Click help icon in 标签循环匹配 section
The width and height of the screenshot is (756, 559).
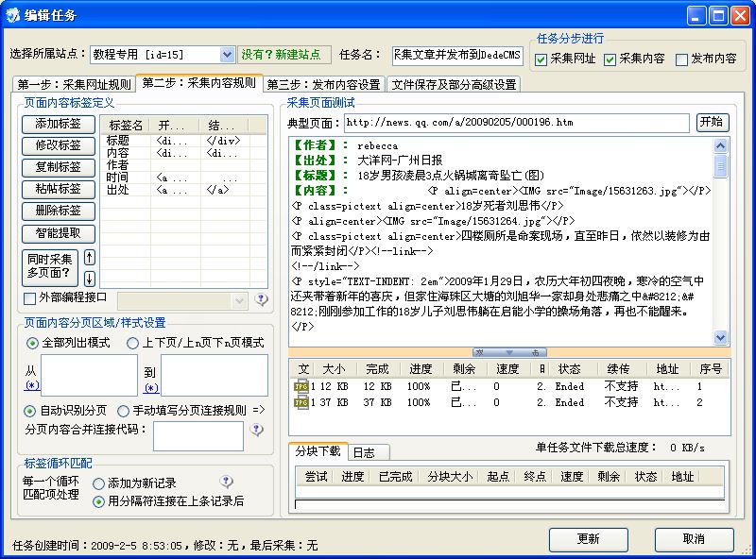[x=226, y=482]
